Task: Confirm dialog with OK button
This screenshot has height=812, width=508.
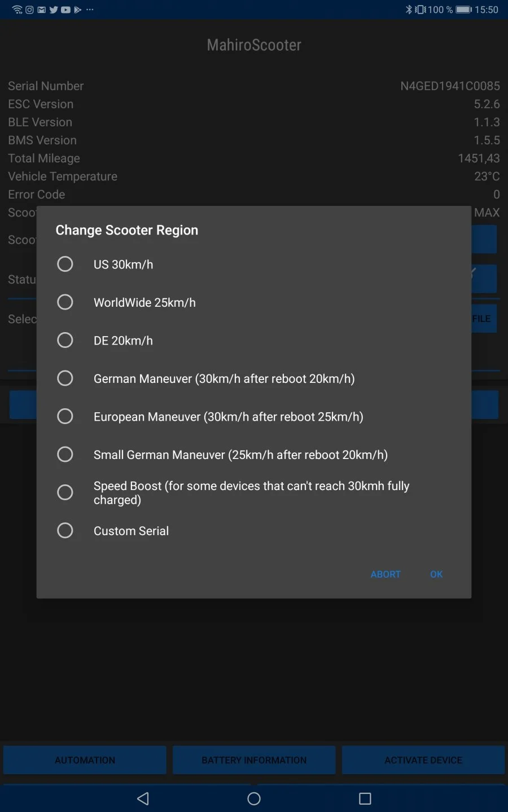Action: click(436, 574)
